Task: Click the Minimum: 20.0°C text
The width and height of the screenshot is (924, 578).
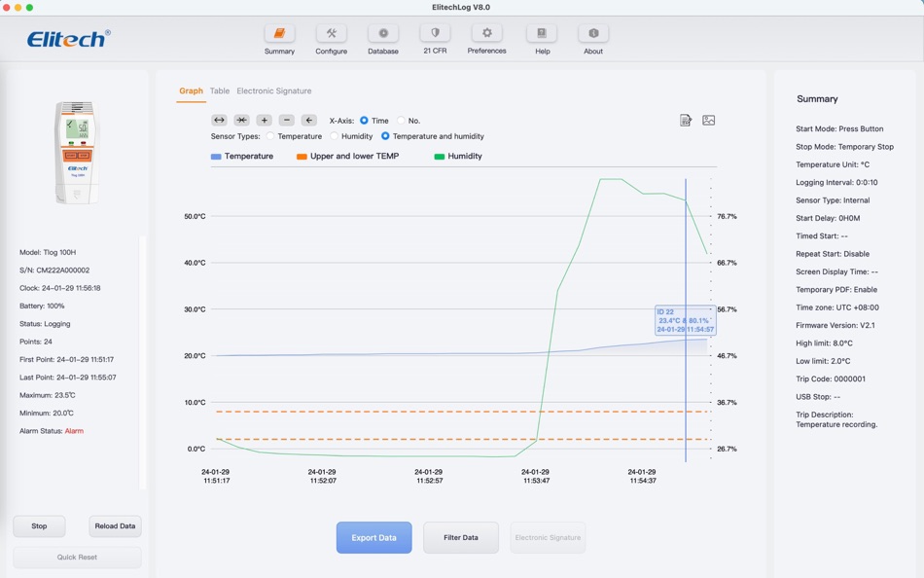Action: pos(47,413)
